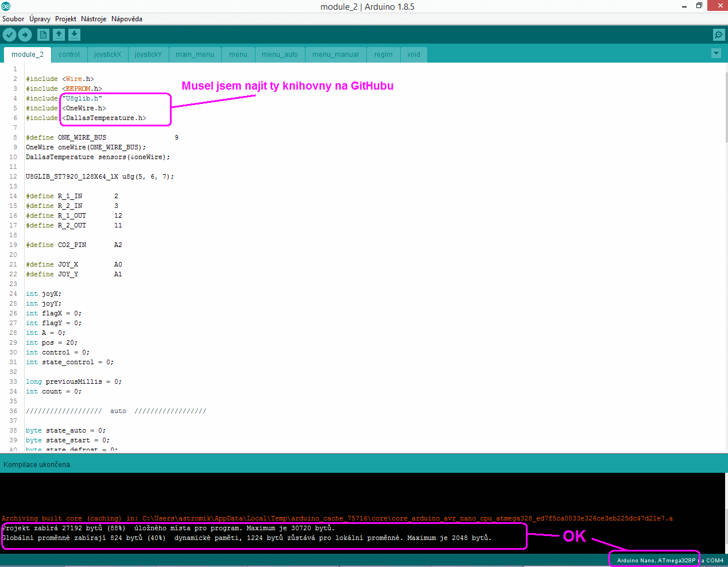Select the main_menu tab
The width and height of the screenshot is (728, 567).
coord(195,55)
